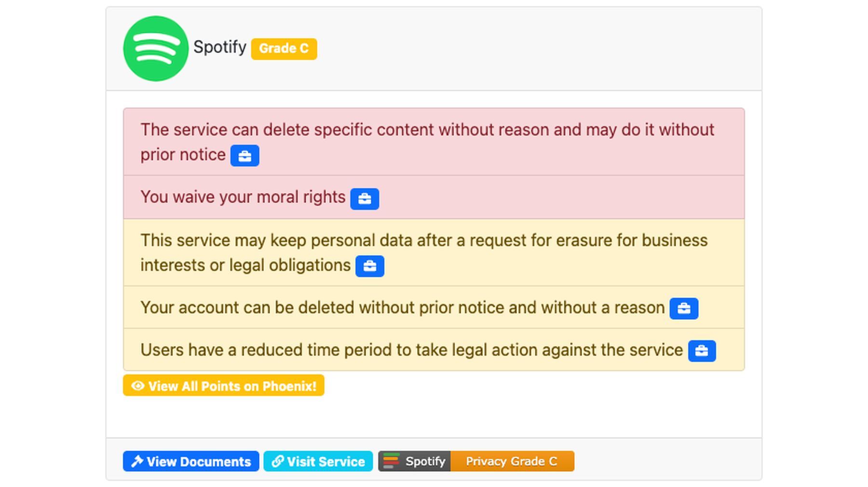Select the account deletion yellow warning row
This screenshot has height=487, width=868.
pyautogui.click(x=434, y=307)
